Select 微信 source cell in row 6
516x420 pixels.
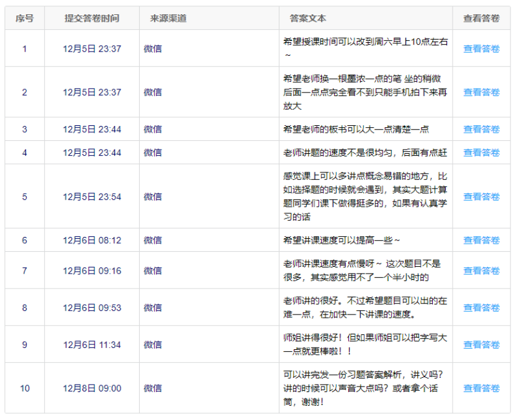coord(153,240)
